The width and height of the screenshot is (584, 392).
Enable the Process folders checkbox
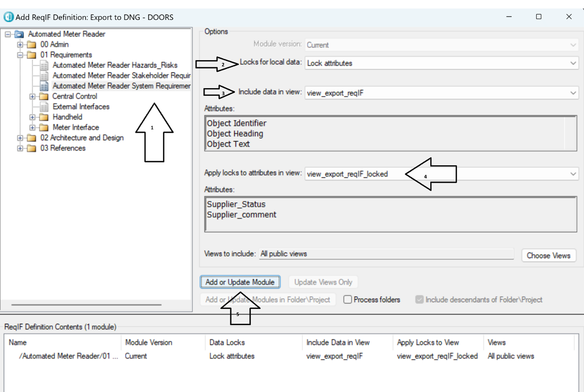click(347, 300)
